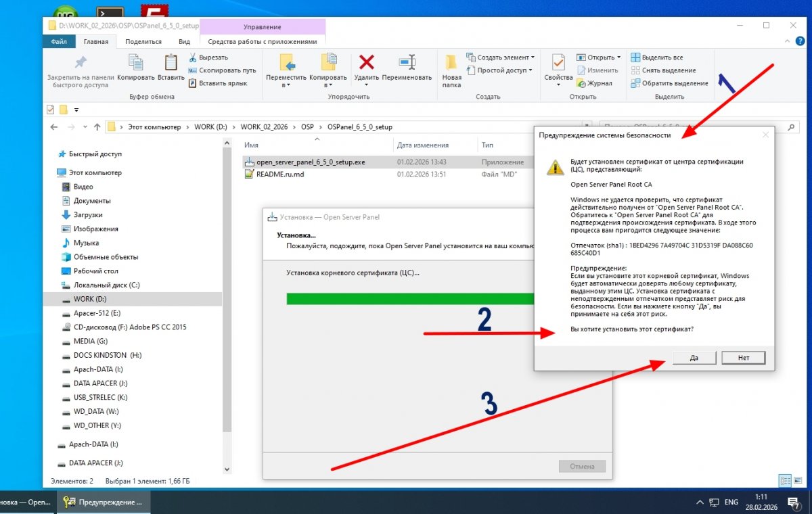Select open_server_panel_6_5_0_setup.exe file
812x514 pixels.
coord(311,162)
